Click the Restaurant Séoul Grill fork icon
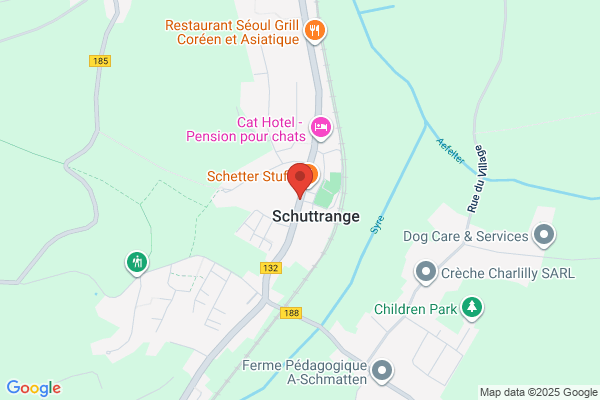Image resolution: width=600 pixels, height=400 pixels. pos(315,31)
